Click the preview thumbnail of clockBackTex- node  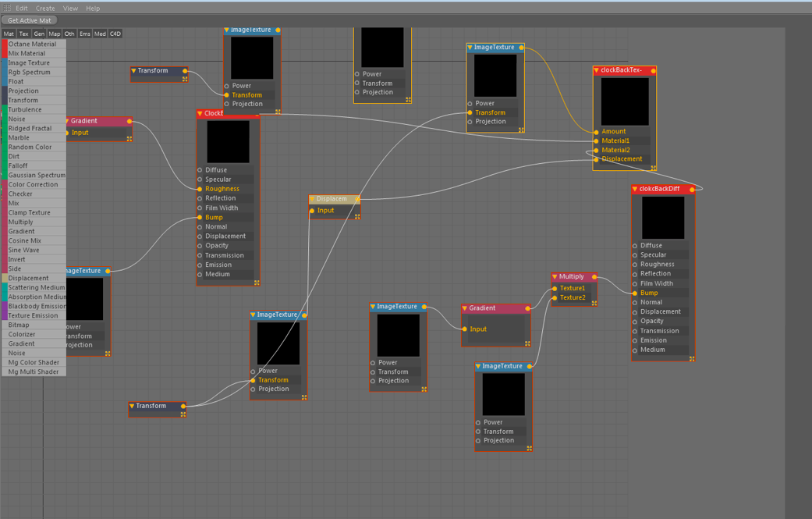tap(625, 101)
